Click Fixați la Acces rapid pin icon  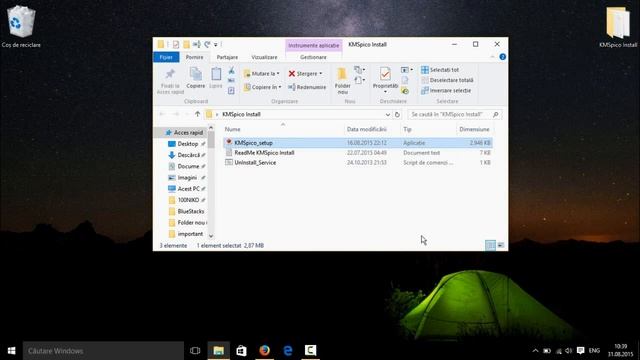pos(170,74)
